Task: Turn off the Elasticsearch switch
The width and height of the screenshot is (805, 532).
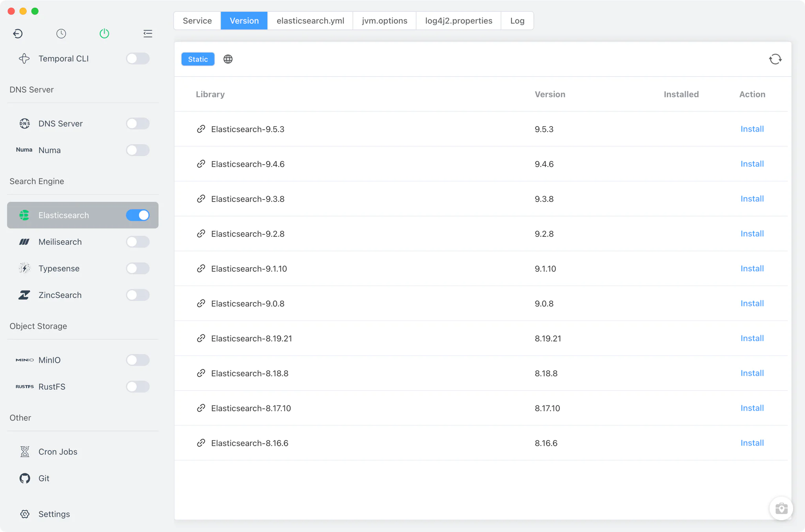Action: [138, 215]
